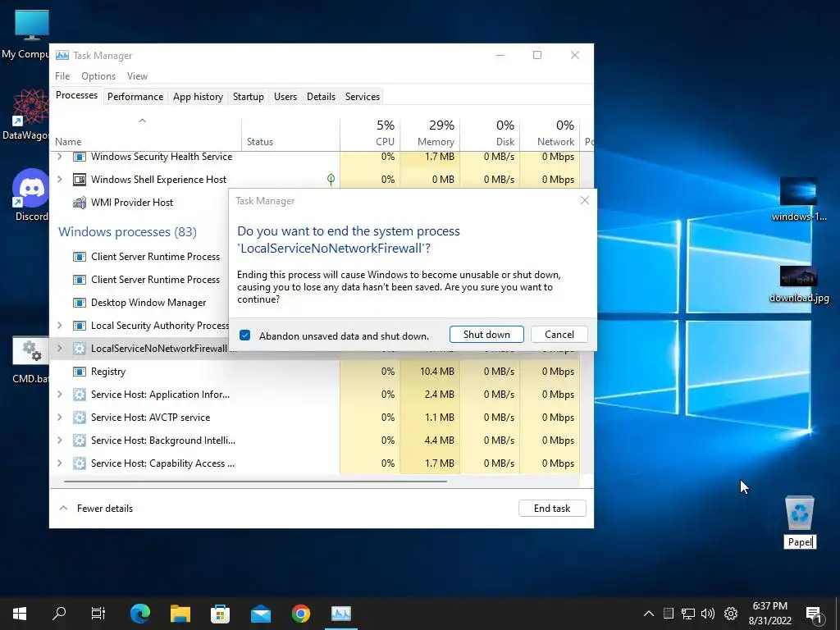This screenshot has height=630, width=840.
Task: Open the Options menu
Action: click(x=98, y=76)
